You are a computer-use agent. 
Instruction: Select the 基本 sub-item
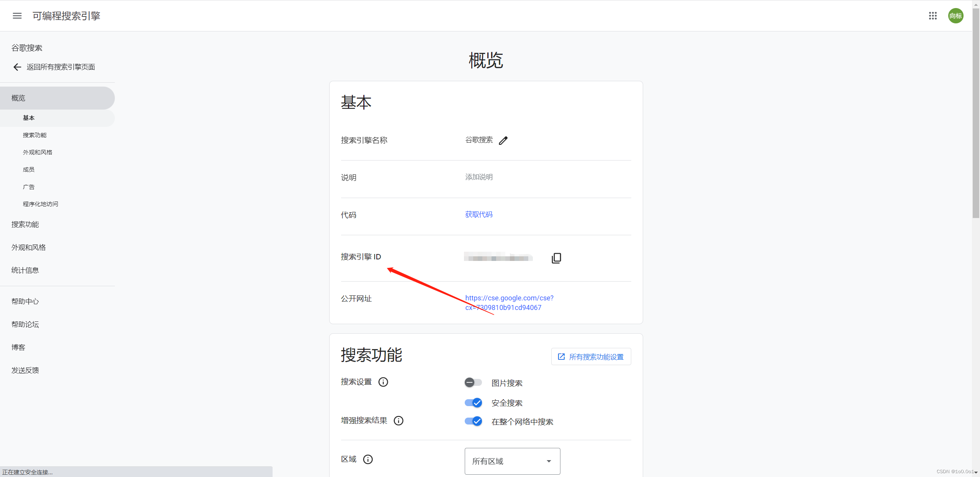tap(57, 118)
